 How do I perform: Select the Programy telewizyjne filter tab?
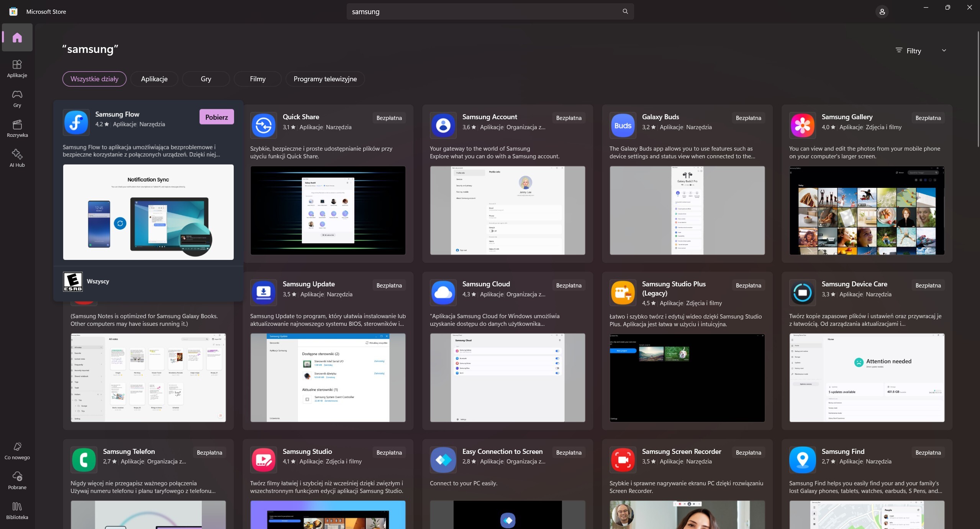pyautogui.click(x=325, y=79)
